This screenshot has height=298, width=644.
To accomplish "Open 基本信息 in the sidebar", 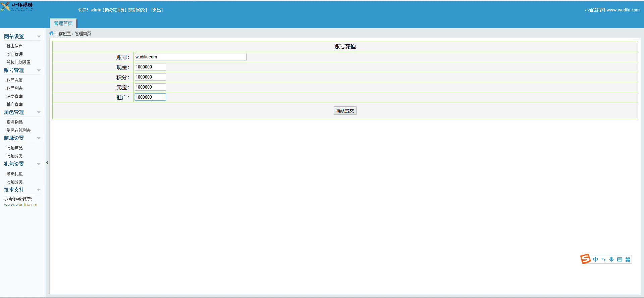I will 14,46.
